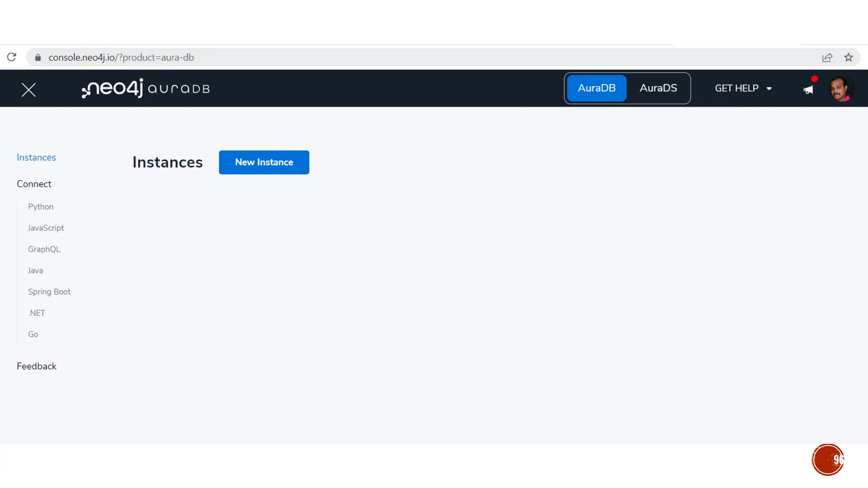
Task: Open Connect section in sidebar
Action: 34,184
